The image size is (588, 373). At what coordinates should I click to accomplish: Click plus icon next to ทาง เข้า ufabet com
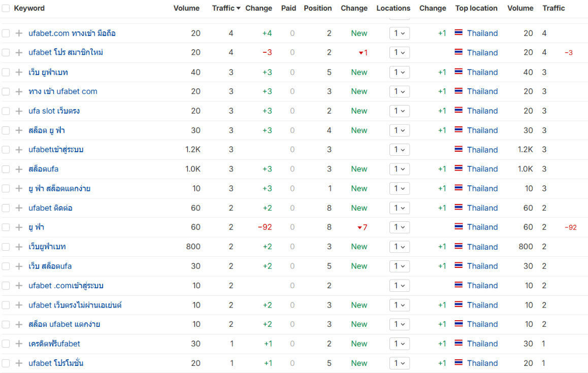click(x=19, y=91)
